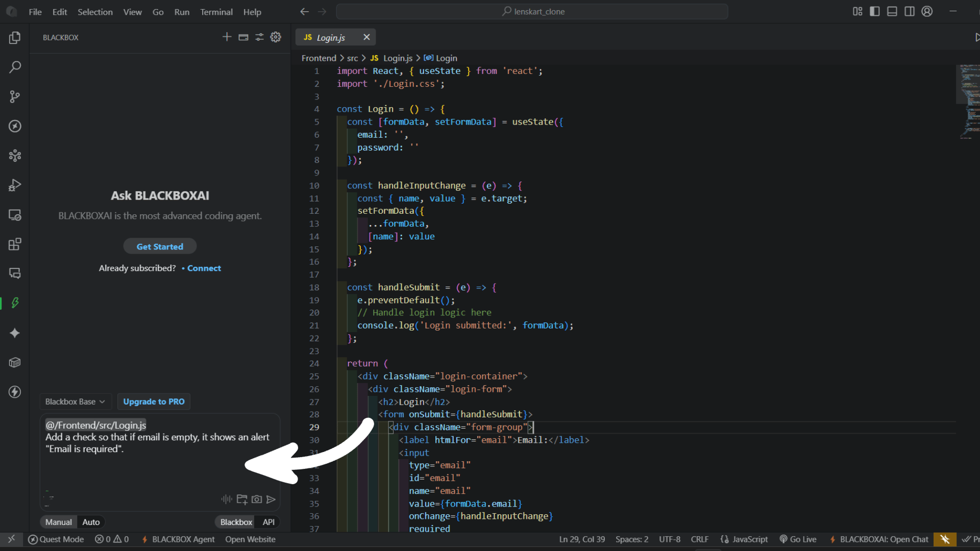This screenshot has width=980, height=551.
Task: Open the sparkle star sidebar icon
Action: 15,333
